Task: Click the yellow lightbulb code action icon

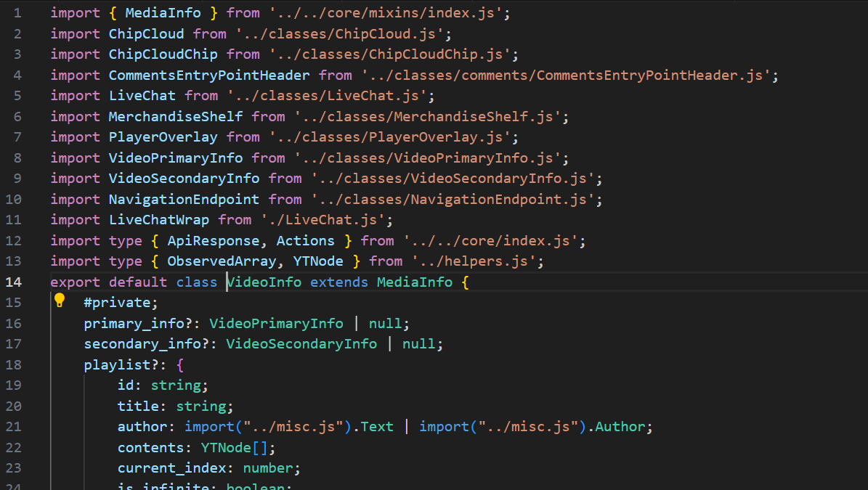Action: pyautogui.click(x=60, y=301)
